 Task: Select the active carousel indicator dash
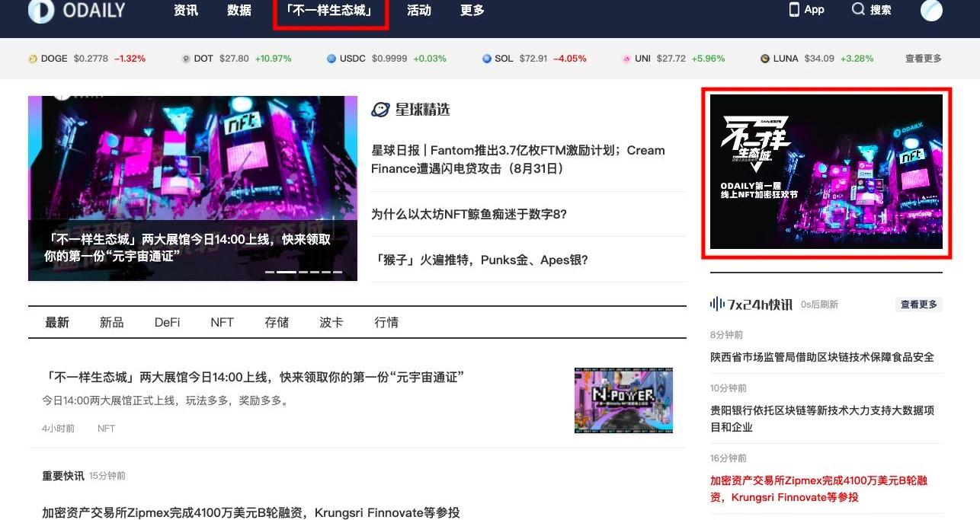[286, 272]
